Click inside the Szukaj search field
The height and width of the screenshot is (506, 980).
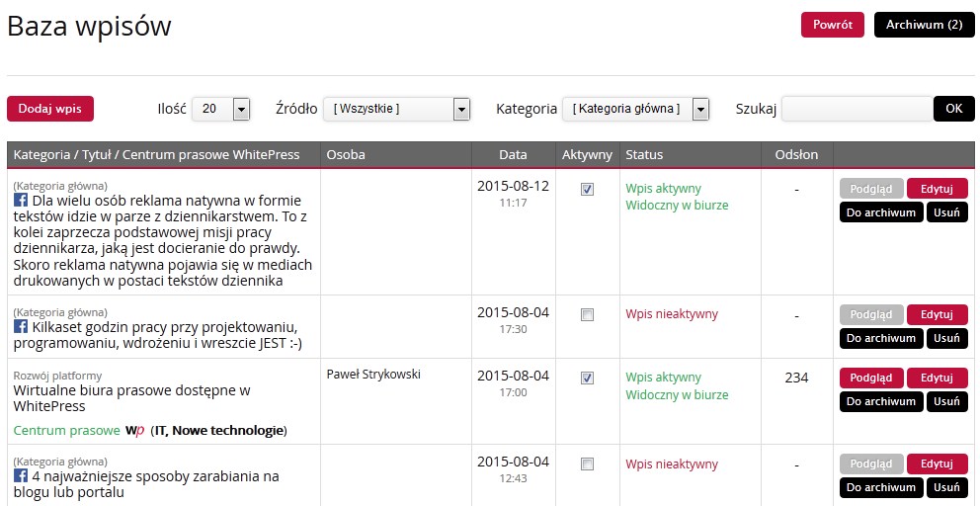point(857,109)
